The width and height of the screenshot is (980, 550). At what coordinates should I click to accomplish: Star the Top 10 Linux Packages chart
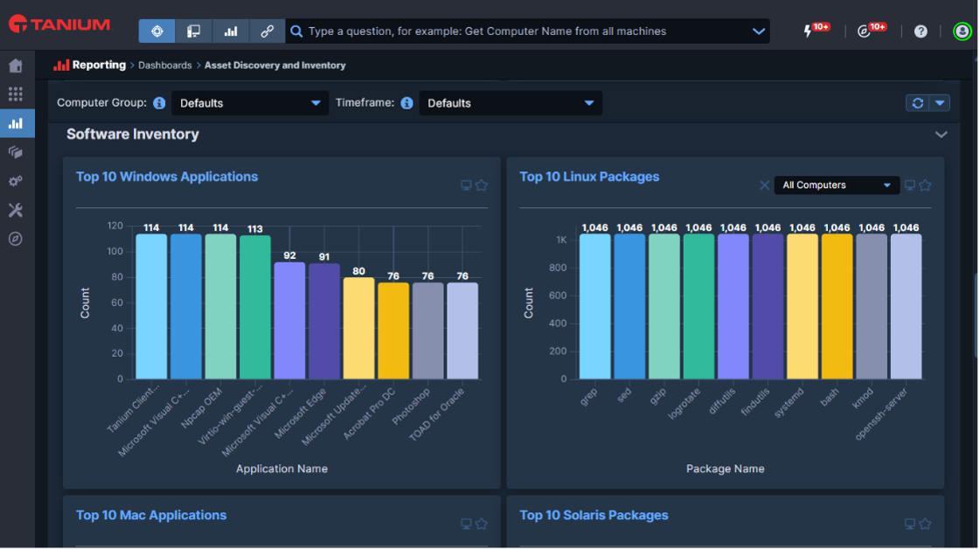(925, 185)
